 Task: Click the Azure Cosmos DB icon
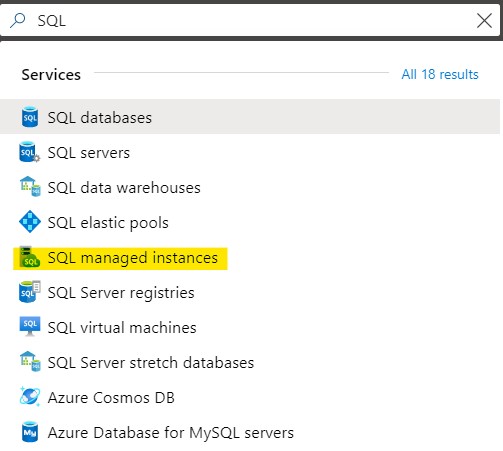pos(30,397)
